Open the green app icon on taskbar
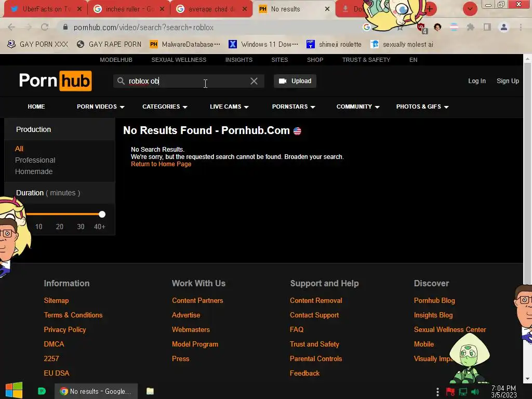Screen dimensions: 532x399 (x=42, y=391)
